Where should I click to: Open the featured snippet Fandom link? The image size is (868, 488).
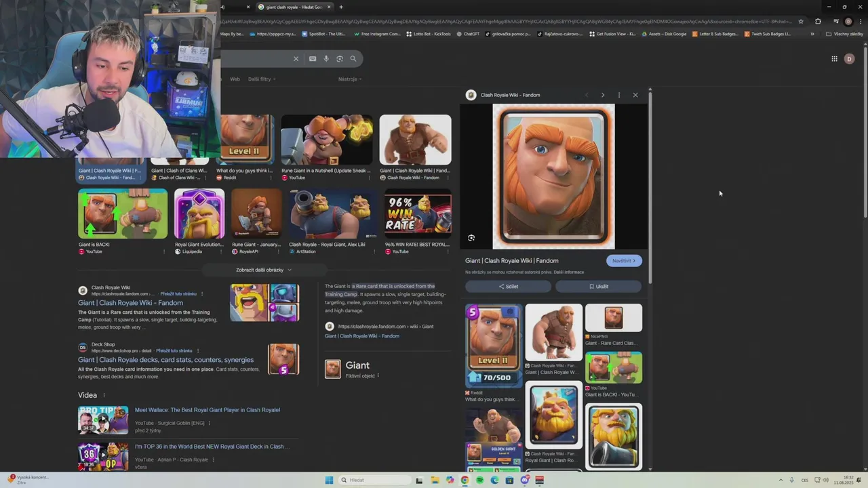pos(362,336)
